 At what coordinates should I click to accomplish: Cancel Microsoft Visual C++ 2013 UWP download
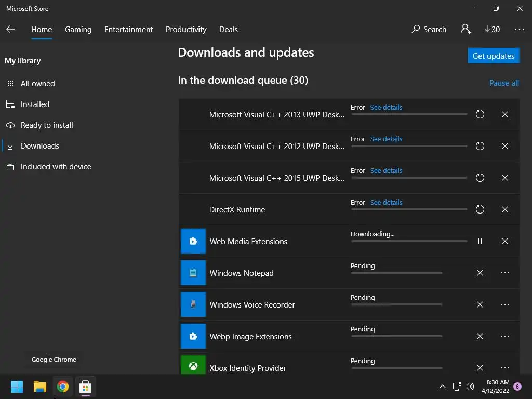point(505,114)
